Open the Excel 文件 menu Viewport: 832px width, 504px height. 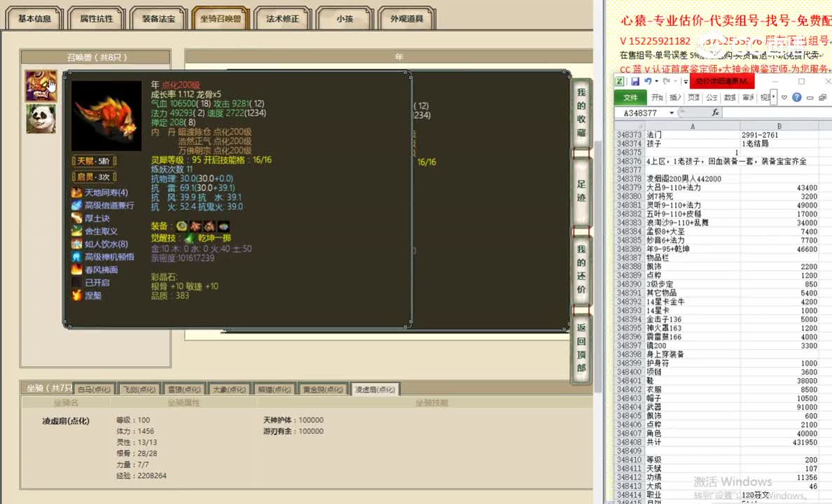click(x=630, y=97)
